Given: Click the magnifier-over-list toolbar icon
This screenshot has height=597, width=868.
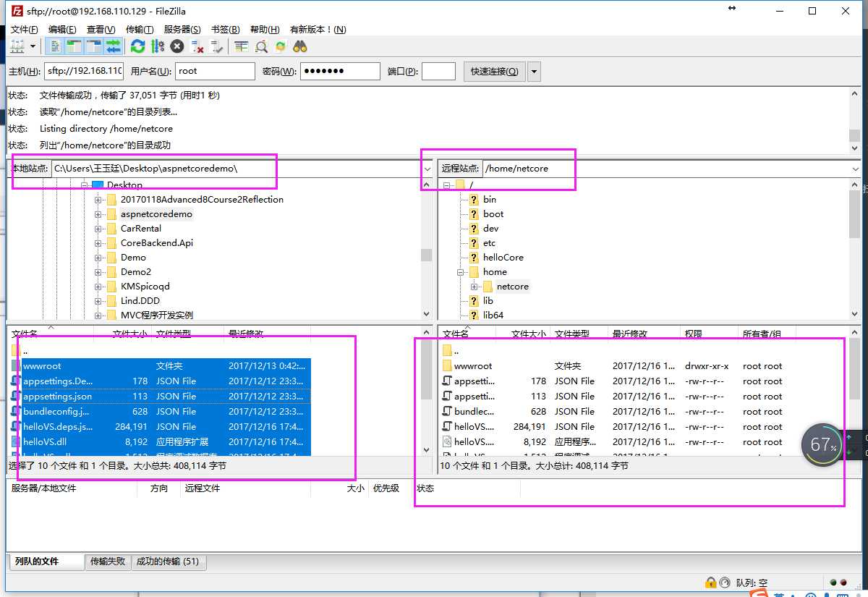Looking at the screenshot, I should point(261,46).
